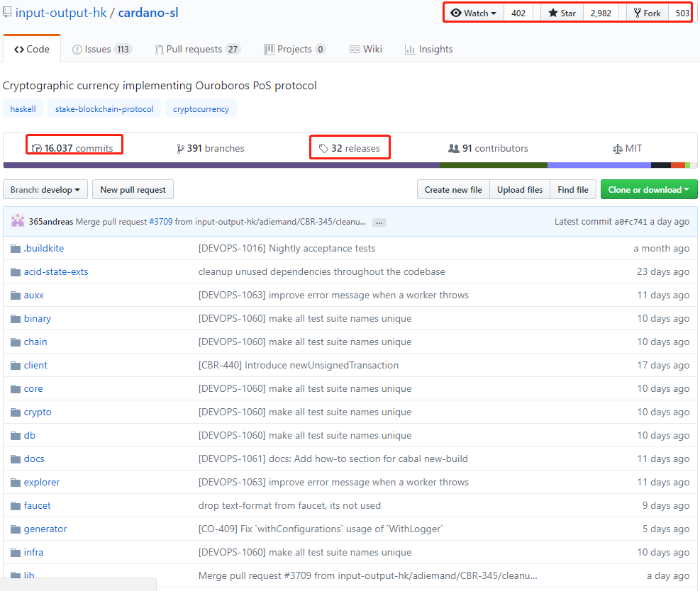Open the infra folder
The image size is (700, 591).
click(x=33, y=553)
